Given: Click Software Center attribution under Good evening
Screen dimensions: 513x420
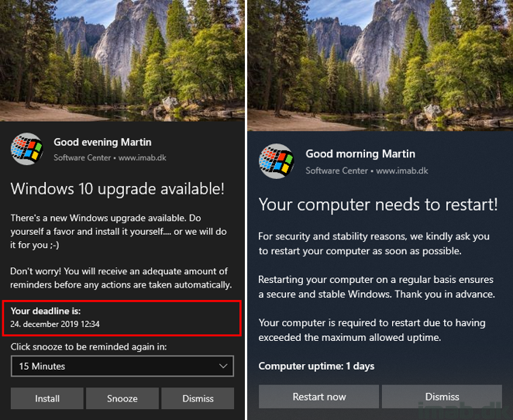Looking at the screenshot, I should tap(110, 157).
